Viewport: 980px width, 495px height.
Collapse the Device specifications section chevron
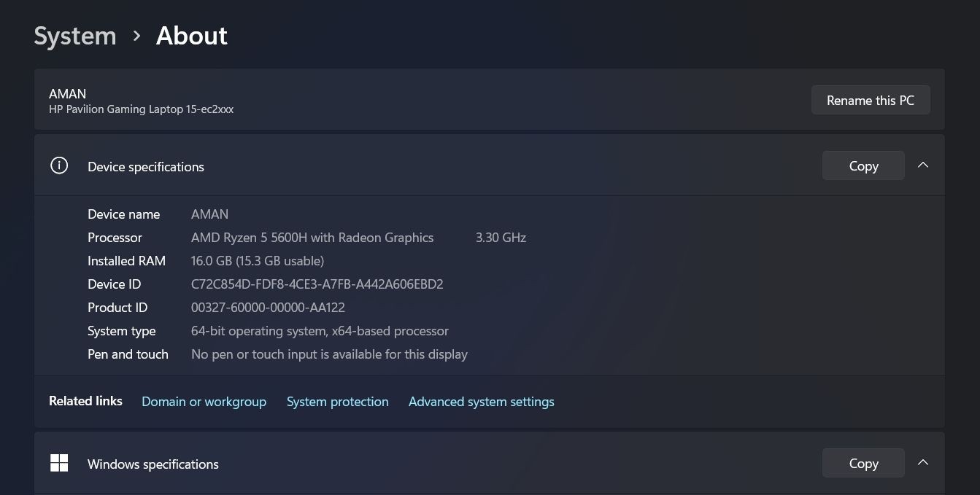922,165
